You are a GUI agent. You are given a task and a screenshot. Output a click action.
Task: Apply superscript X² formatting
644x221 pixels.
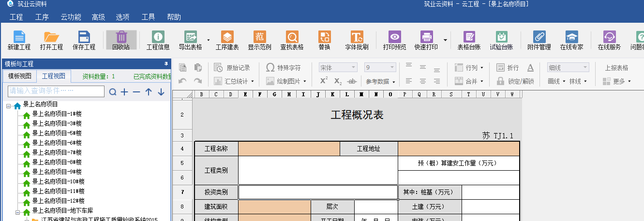click(x=324, y=81)
